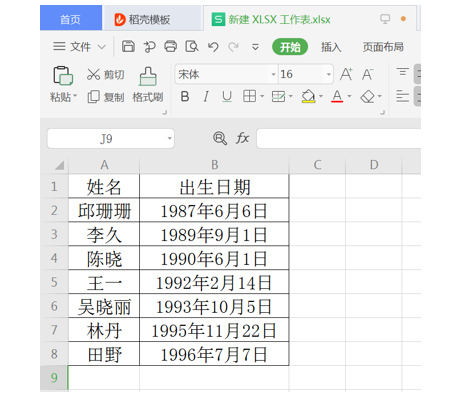Click the cell style/draw border icon
The width and height of the screenshot is (467, 397).
pyautogui.click(x=278, y=97)
